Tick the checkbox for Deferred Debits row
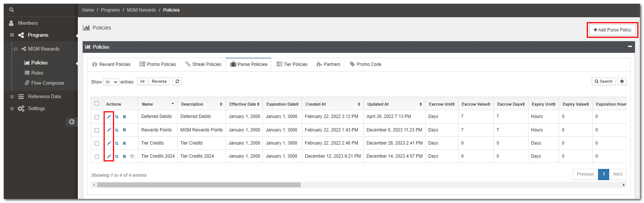Screen dimensions: 644x203 pyautogui.click(x=97, y=117)
